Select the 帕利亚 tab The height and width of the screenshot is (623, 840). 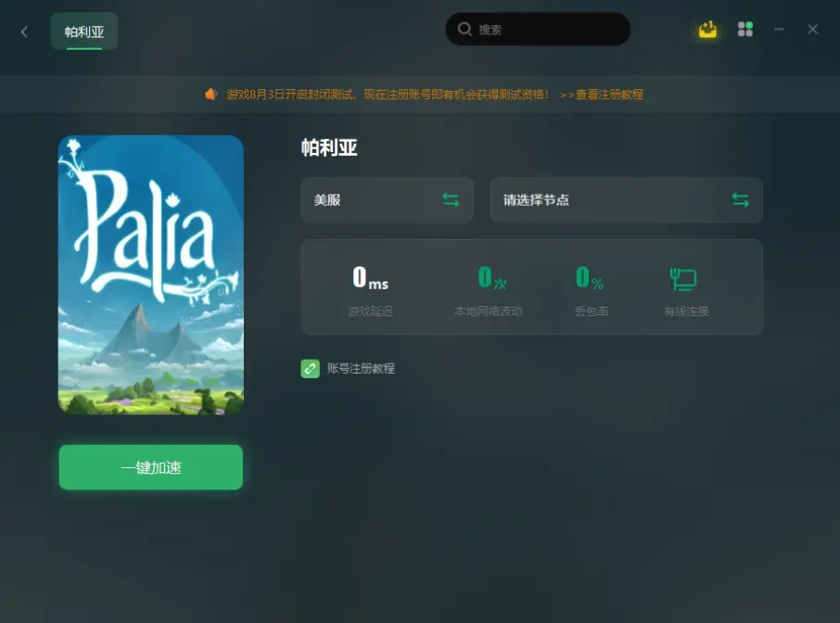pyautogui.click(x=84, y=32)
